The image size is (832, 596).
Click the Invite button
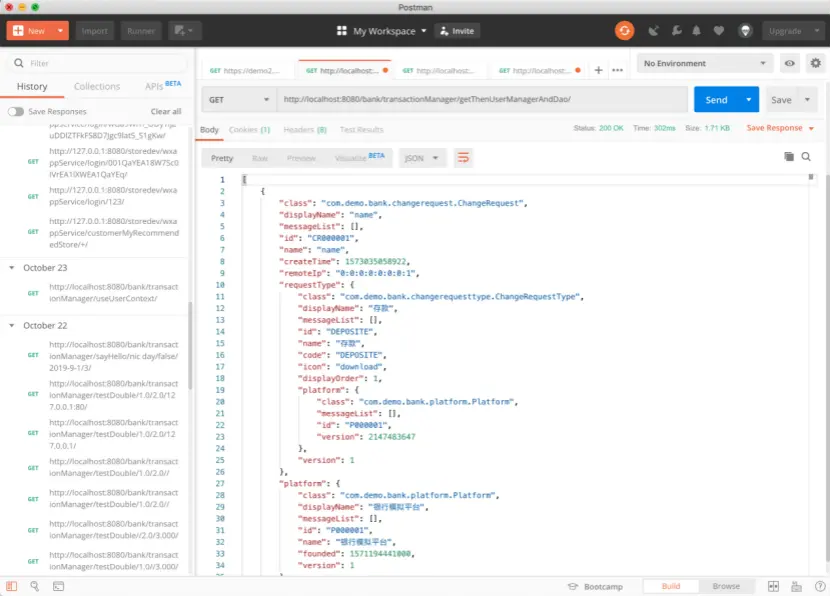tap(457, 31)
